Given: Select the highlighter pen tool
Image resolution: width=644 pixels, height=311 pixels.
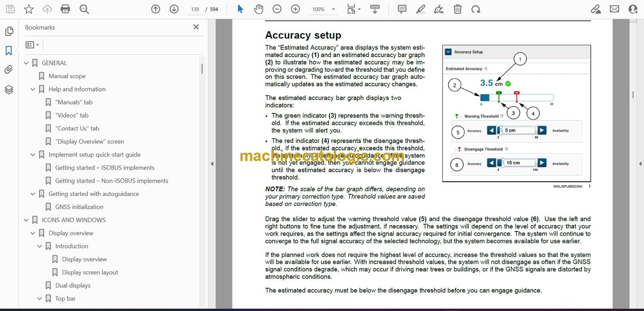Looking at the screenshot, I should click(421, 9).
